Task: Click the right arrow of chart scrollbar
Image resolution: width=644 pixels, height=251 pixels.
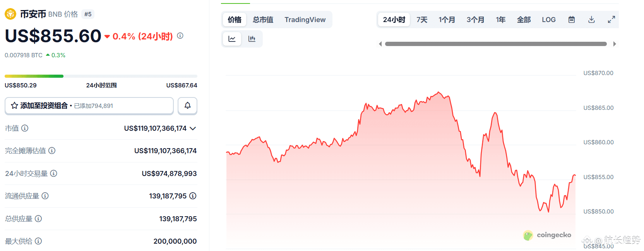Action: (614, 44)
